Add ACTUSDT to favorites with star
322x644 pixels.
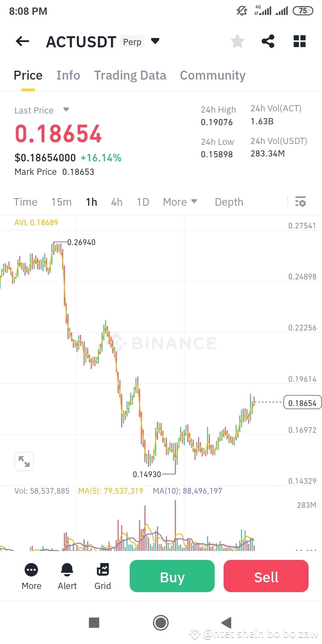pos(237,42)
